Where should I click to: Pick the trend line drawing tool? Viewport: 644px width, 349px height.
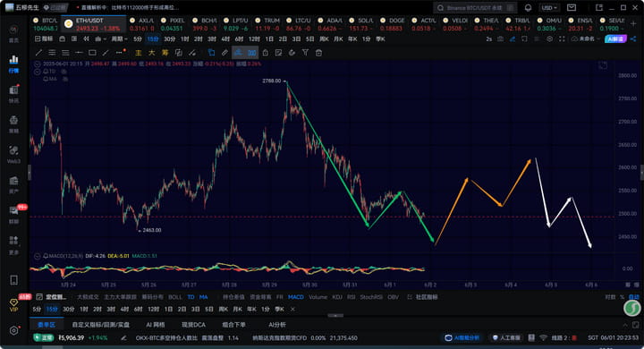(x=38, y=53)
